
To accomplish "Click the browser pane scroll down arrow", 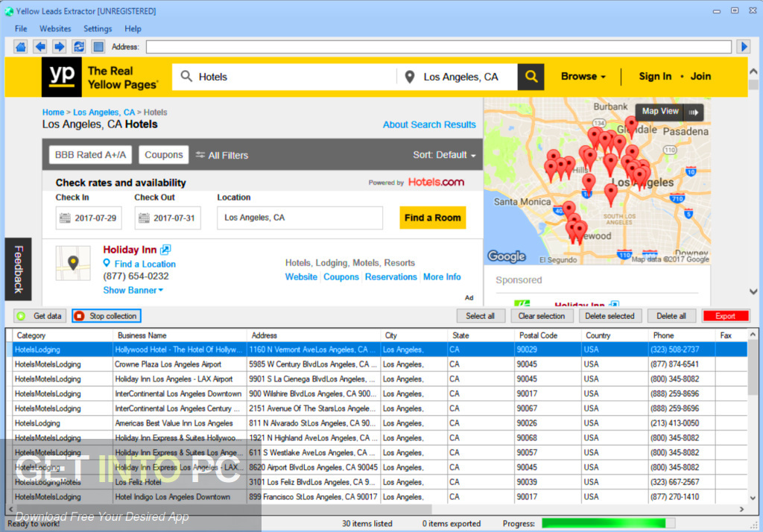I will point(753,291).
